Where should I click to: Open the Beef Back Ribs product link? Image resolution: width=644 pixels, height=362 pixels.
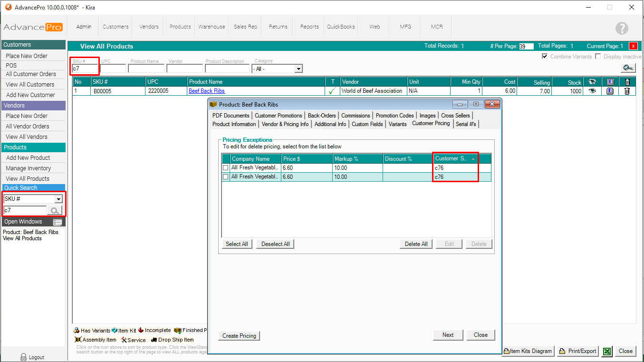(x=207, y=91)
